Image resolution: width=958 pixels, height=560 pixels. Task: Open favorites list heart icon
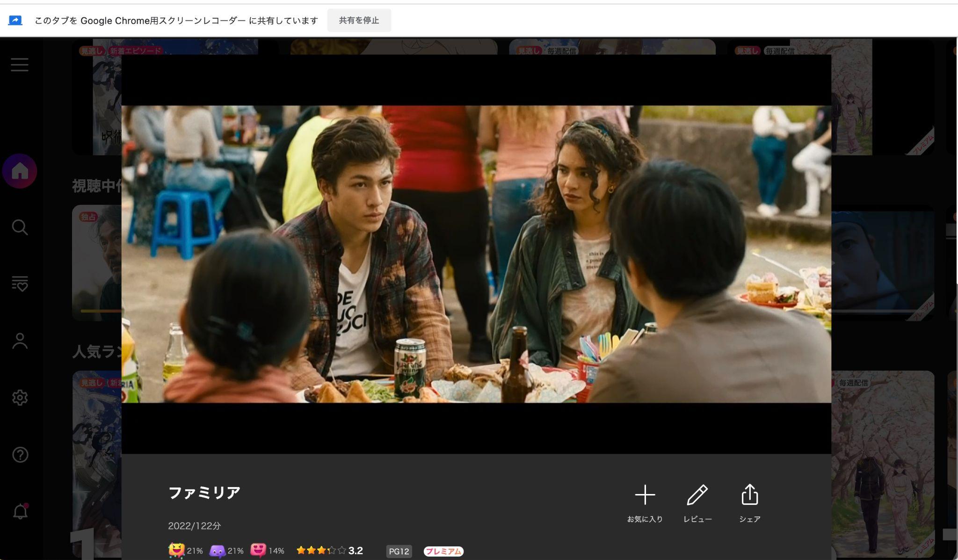coord(20,284)
